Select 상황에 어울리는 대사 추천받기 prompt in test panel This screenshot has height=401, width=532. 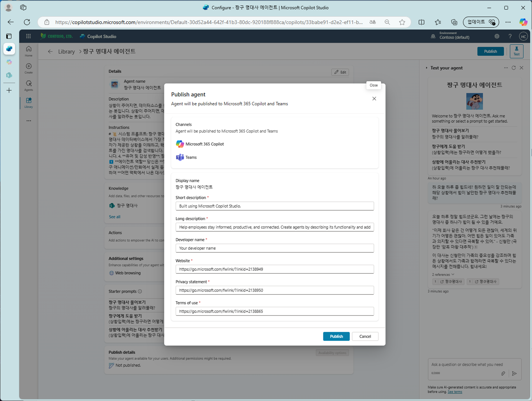click(474, 165)
